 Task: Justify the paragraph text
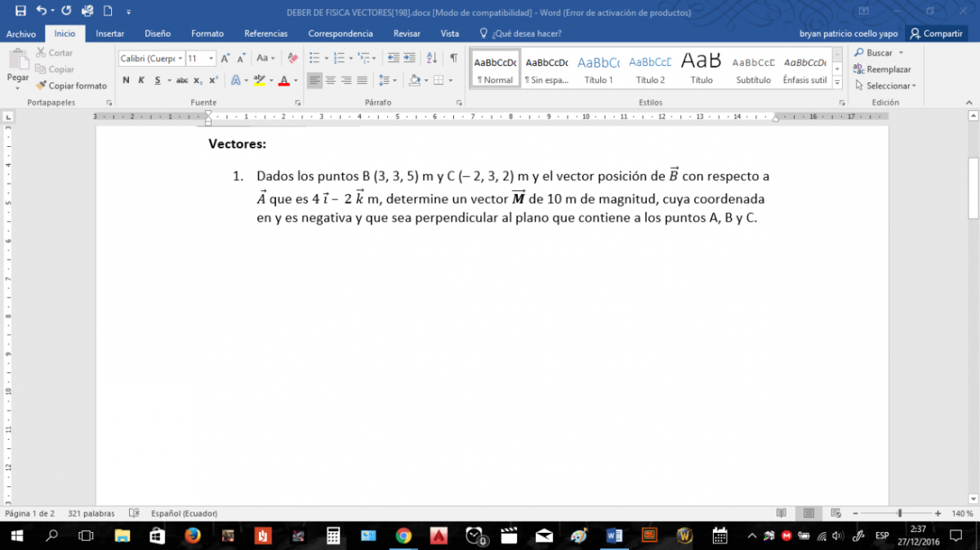[x=362, y=80]
